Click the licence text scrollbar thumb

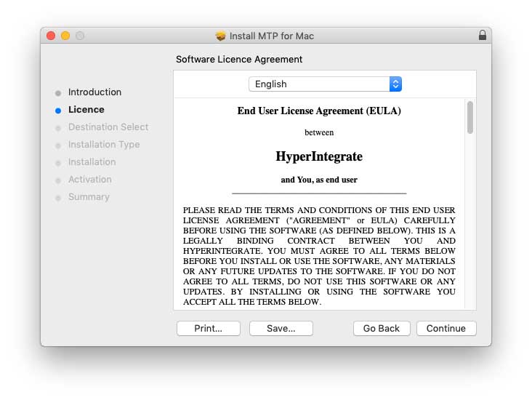click(470, 117)
